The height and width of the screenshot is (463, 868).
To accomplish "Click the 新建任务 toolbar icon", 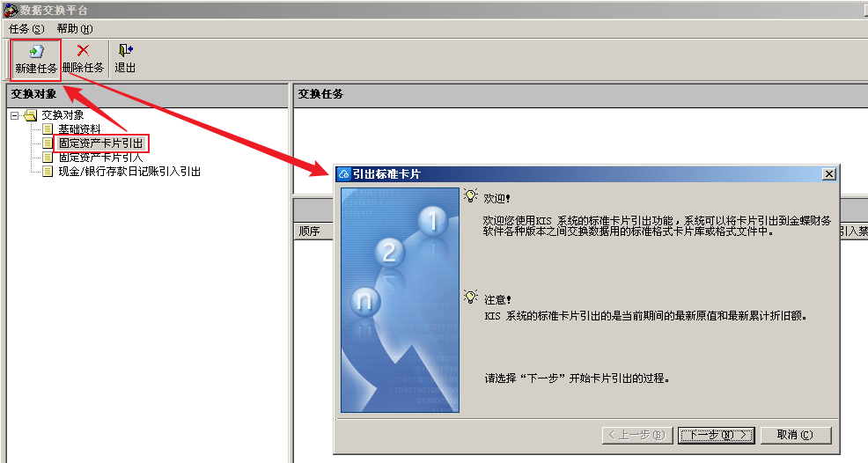I will 37,52.
